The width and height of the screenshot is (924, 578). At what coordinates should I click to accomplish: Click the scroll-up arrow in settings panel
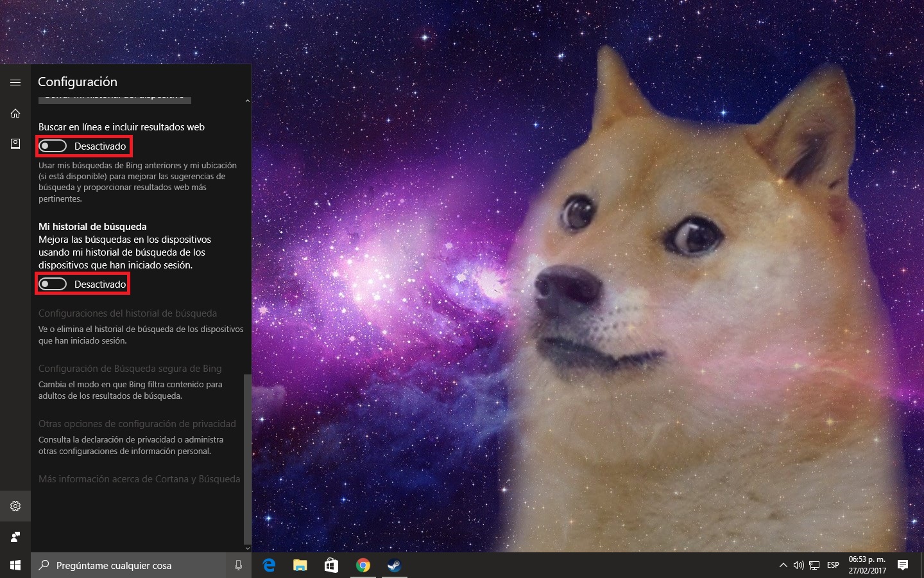pos(248,101)
